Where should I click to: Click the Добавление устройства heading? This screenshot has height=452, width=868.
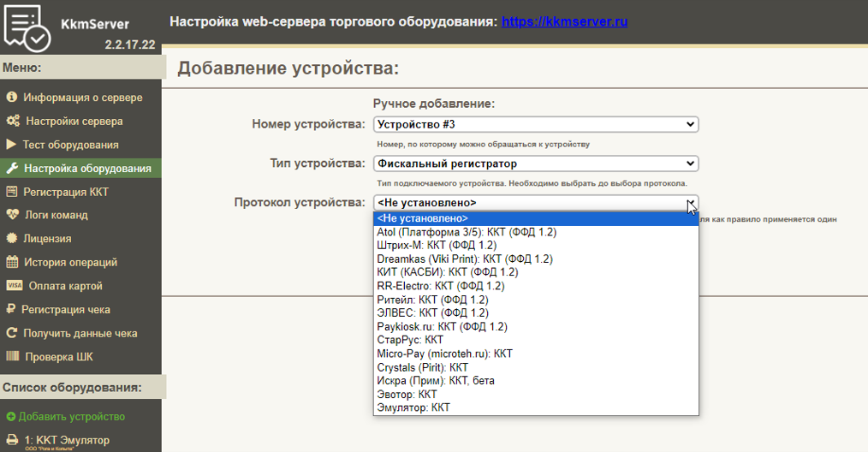point(288,68)
